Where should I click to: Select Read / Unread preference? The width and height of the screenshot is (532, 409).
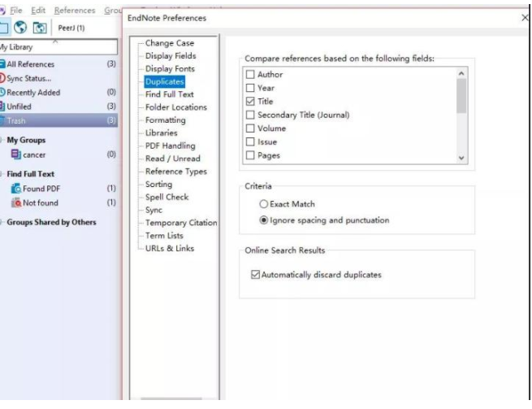click(x=173, y=159)
